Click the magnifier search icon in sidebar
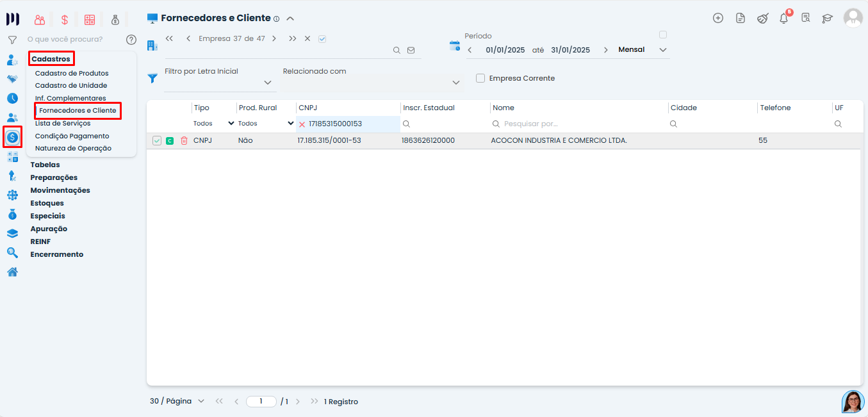Viewport: 868px width, 417px height. pos(12,253)
